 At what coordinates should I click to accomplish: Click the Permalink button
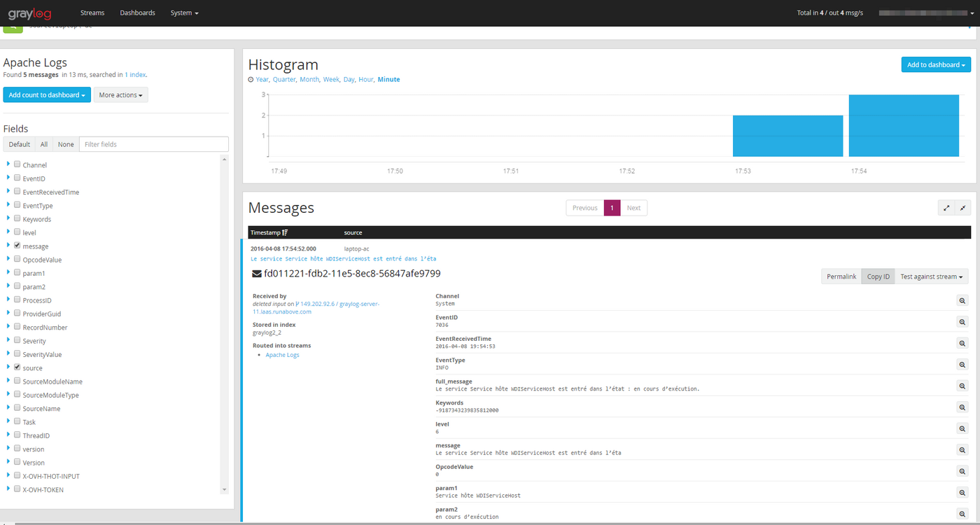pos(841,276)
